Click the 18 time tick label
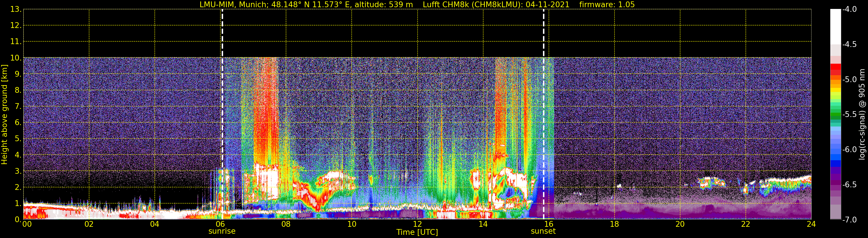This screenshot has height=238, width=868. pyautogui.click(x=615, y=224)
